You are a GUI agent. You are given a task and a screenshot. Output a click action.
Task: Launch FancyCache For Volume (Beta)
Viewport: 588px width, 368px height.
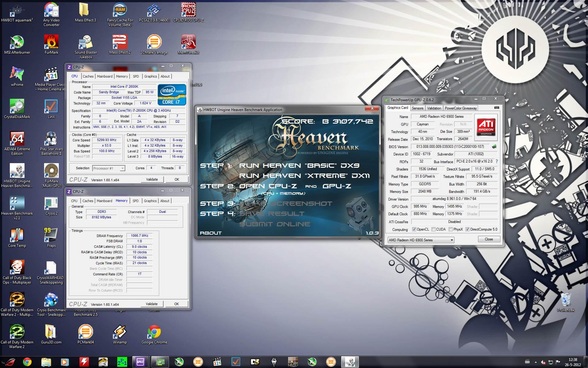[120, 14]
